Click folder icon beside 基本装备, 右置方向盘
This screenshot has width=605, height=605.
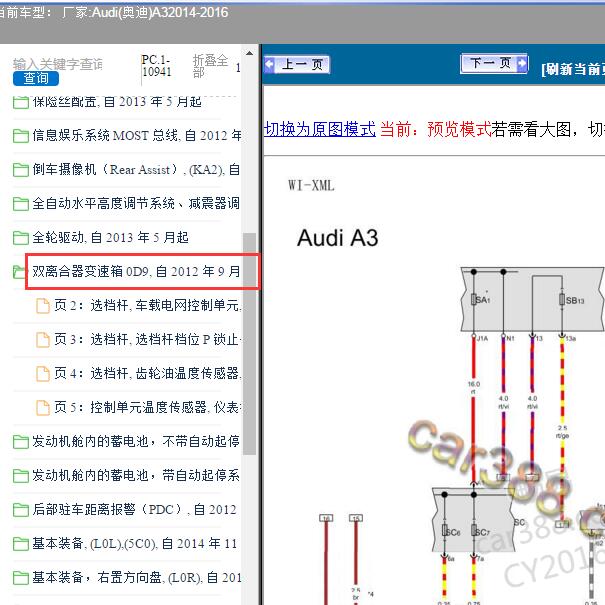20,578
